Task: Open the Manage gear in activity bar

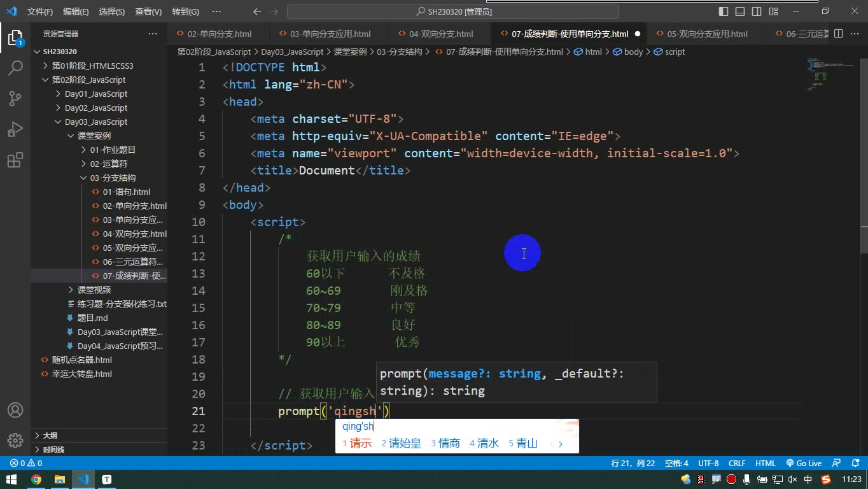Action: click(x=15, y=440)
